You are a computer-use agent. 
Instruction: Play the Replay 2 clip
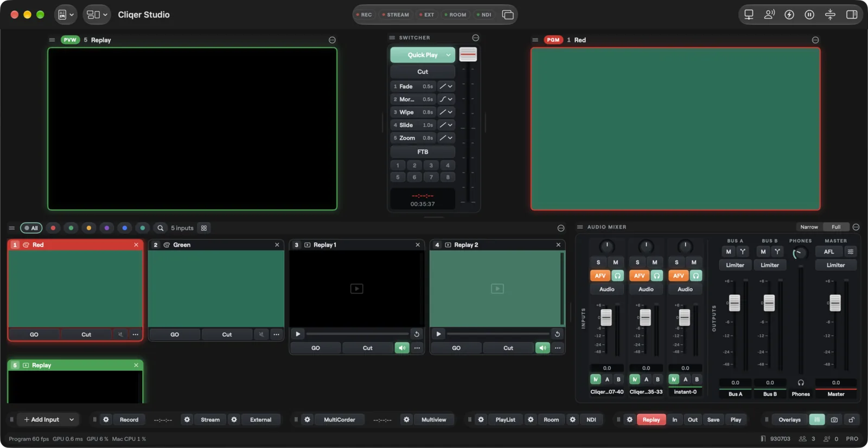click(x=438, y=334)
